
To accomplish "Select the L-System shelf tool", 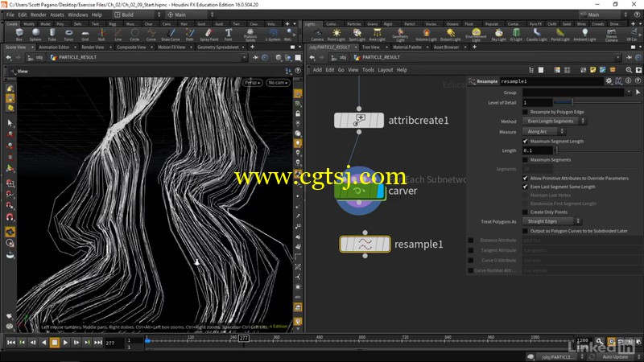I will (x=273, y=35).
